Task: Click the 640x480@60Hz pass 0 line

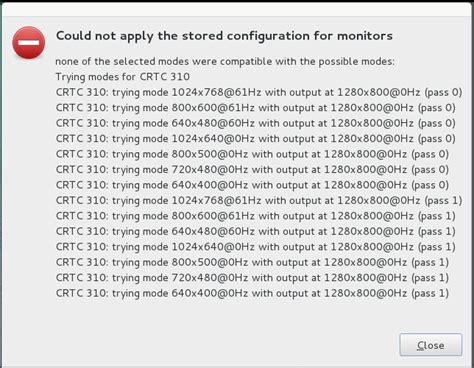Action: (256, 123)
